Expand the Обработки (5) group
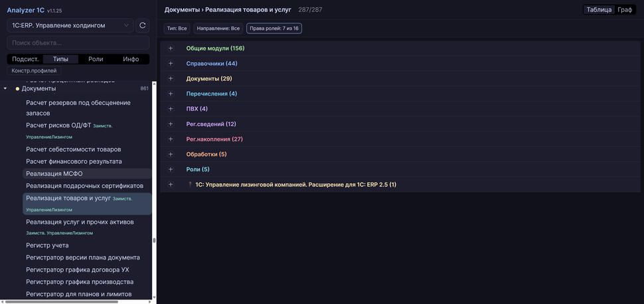The width and height of the screenshot is (644, 304). [171, 155]
